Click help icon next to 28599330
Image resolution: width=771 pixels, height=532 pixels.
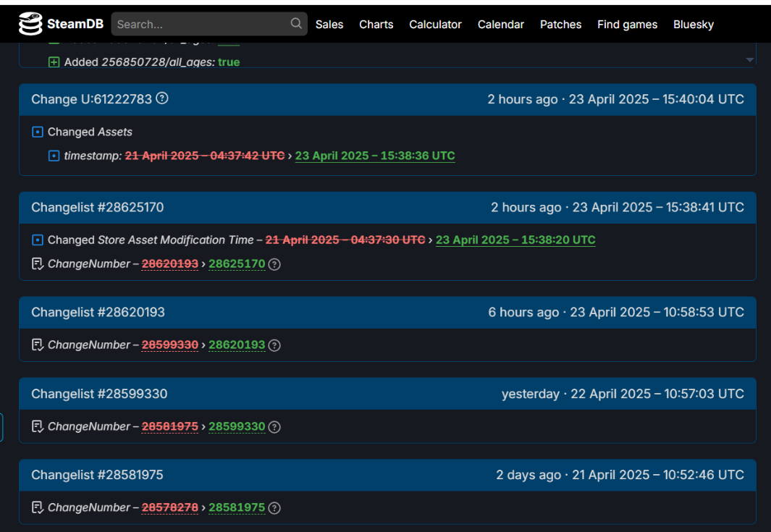(x=274, y=427)
